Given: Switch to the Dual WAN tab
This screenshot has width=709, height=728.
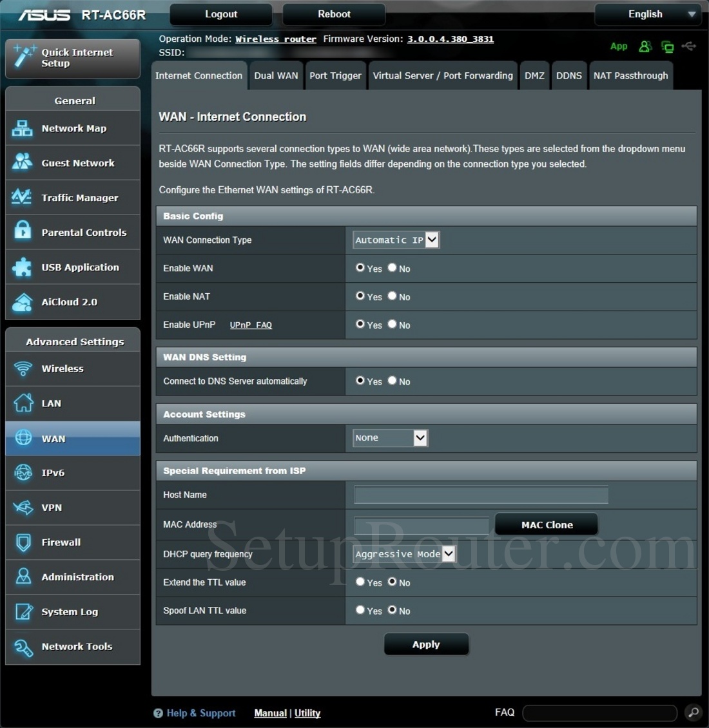Looking at the screenshot, I should (x=276, y=75).
